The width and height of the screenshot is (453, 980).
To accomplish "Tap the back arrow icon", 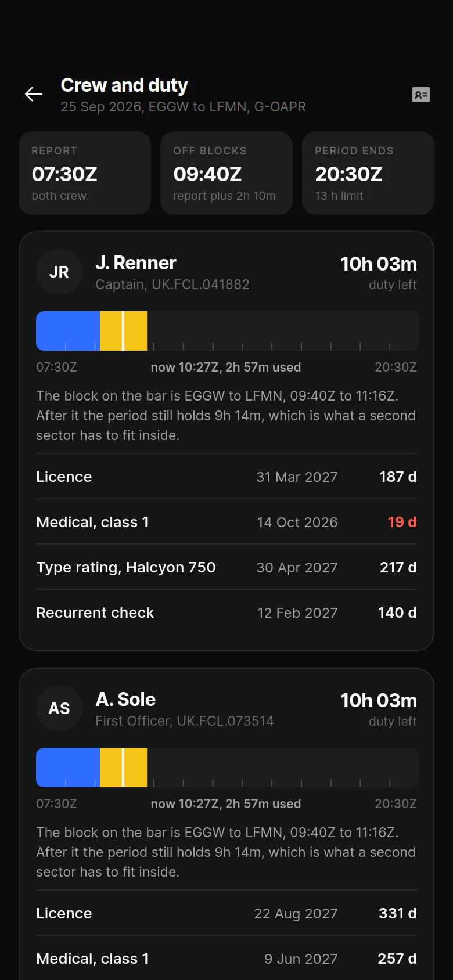I will tap(34, 94).
